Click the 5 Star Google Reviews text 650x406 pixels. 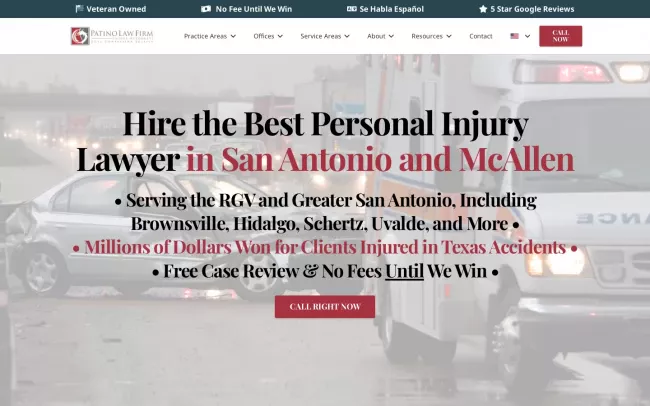pos(532,9)
